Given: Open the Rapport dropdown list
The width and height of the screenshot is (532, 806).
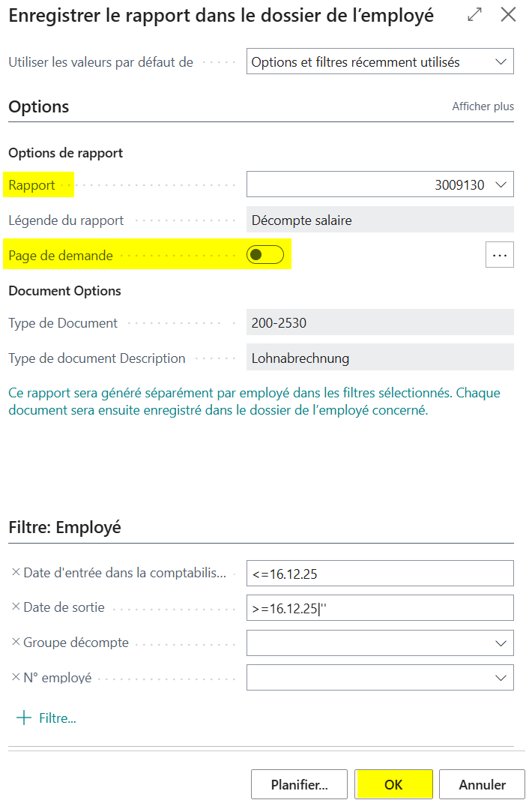Looking at the screenshot, I should pos(501,184).
